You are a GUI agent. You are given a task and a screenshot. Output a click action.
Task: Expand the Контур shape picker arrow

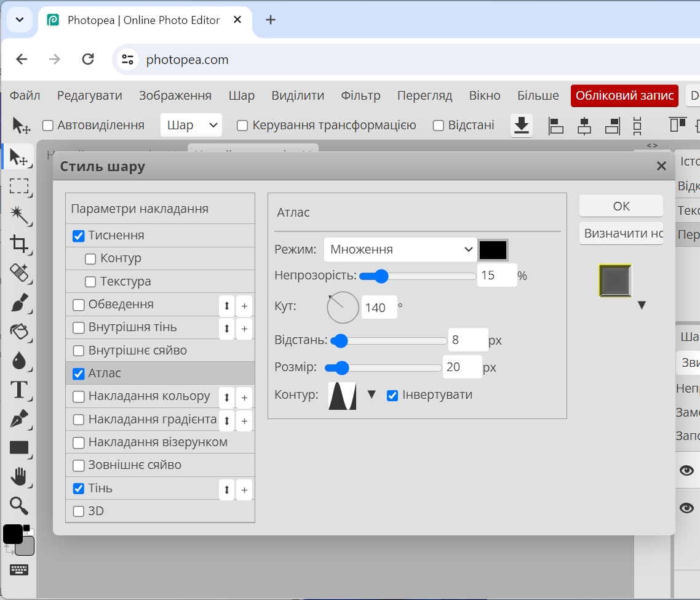pos(372,394)
